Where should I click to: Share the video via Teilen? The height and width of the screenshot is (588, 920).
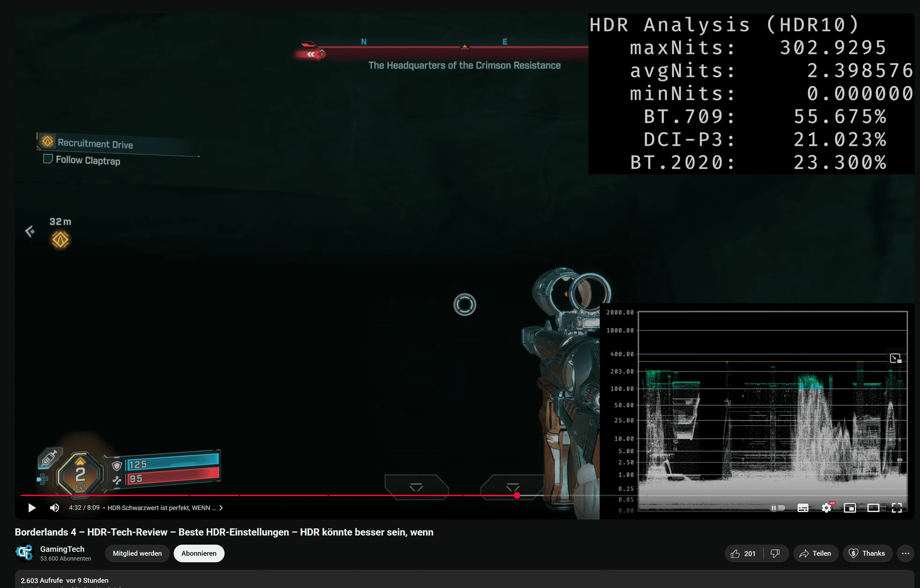(x=815, y=554)
